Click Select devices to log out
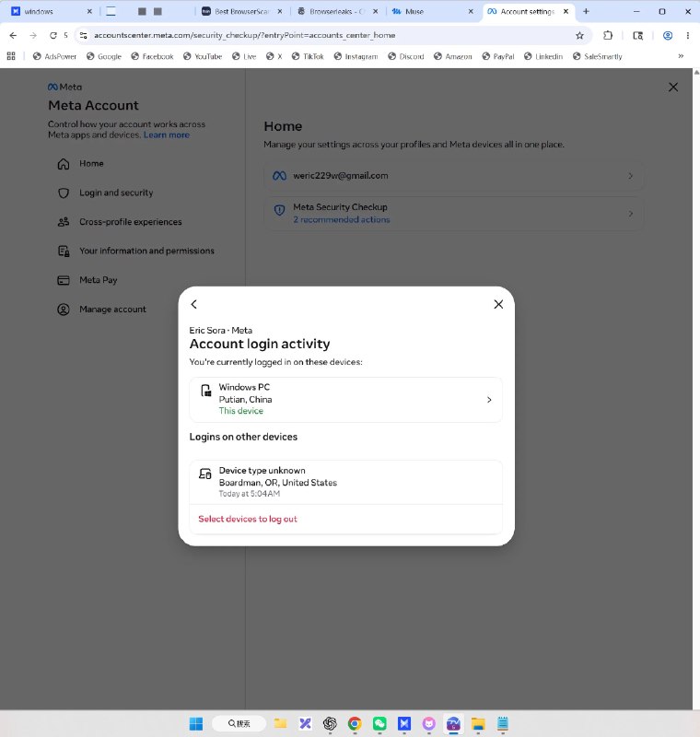This screenshot has height=737, width=700. coord(248,519)
